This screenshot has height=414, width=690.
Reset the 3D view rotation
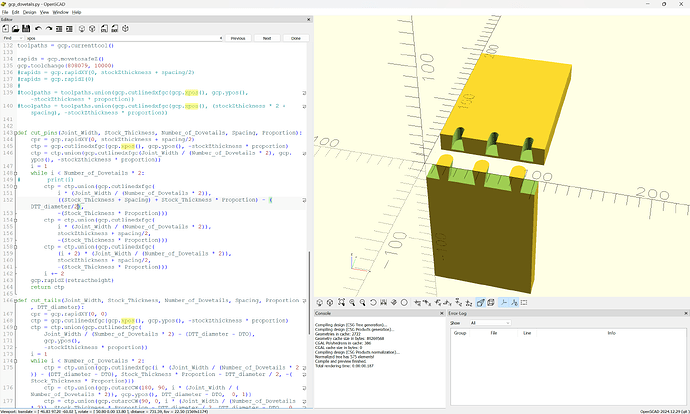(373, 303)
